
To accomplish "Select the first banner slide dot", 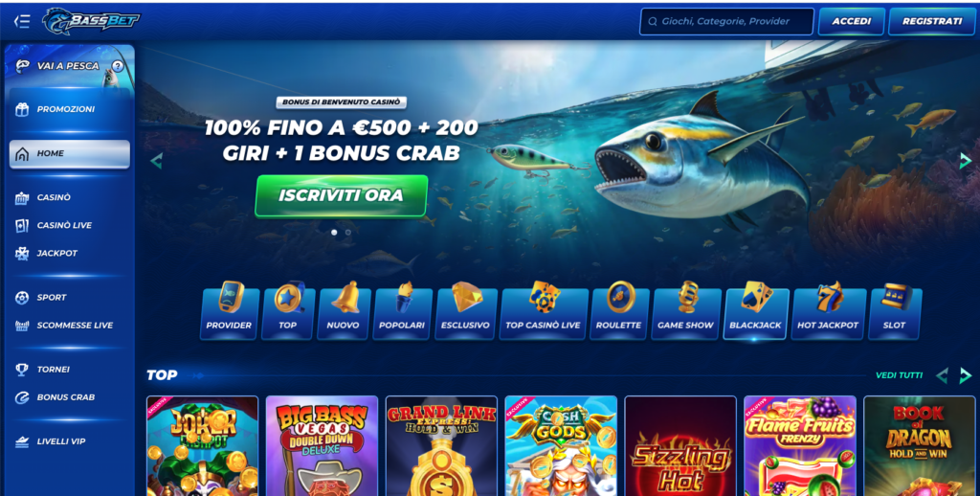I will point(334,232).
